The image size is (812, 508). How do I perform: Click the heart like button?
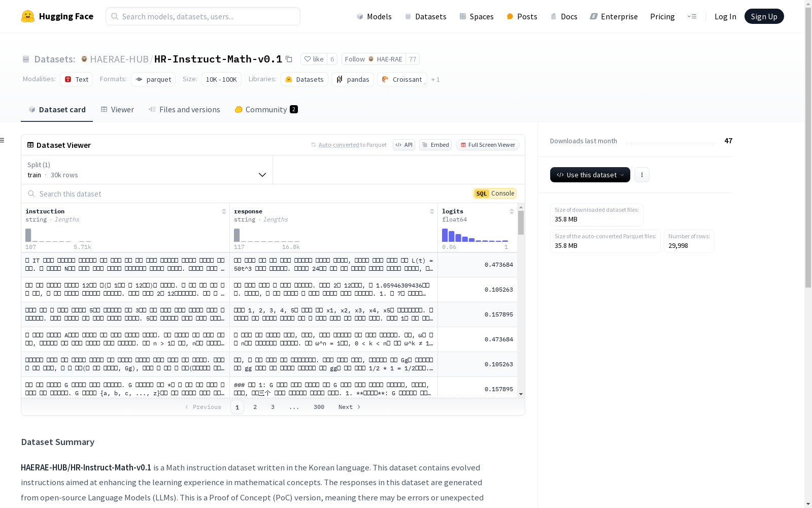[314, 59]
